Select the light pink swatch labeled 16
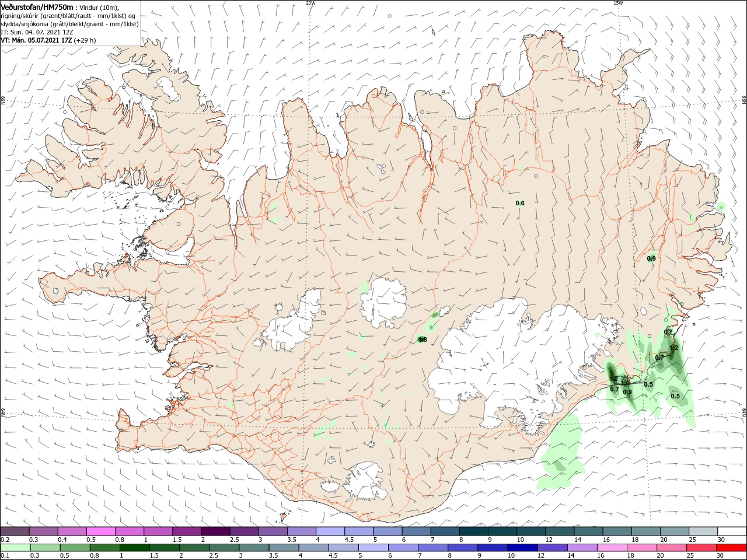Screen dimensions: 747x560 pos(612,548)
